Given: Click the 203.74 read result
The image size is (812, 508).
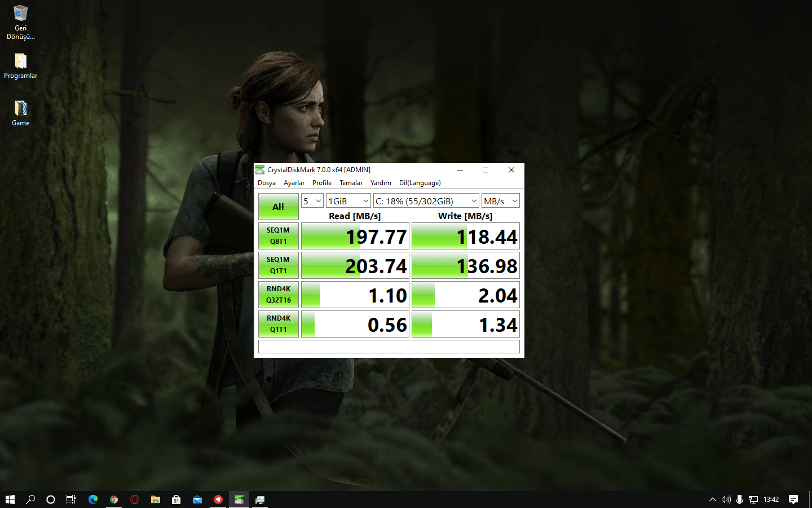Looking at the screenshot, I should coord(355,265).
